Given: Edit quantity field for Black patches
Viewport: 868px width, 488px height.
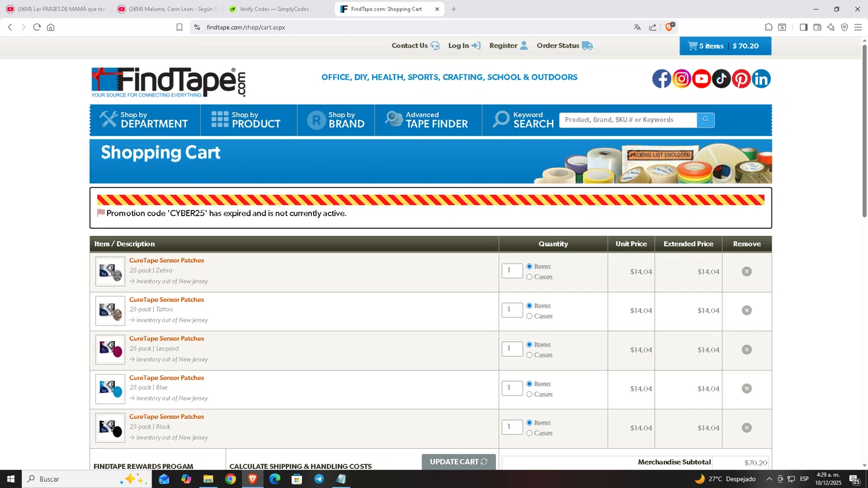Looking at the screenshot, I should click(x=512, y=427).
